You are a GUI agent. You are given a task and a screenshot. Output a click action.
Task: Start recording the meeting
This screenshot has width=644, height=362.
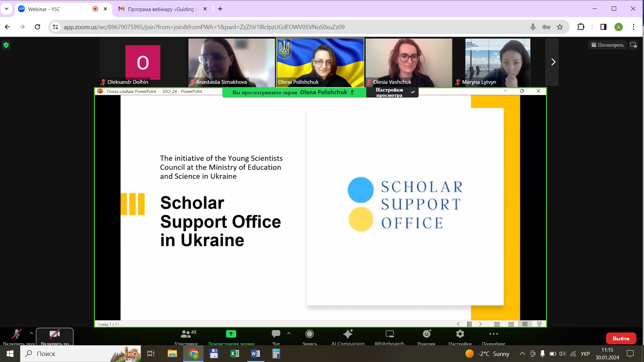click(310, 337)
